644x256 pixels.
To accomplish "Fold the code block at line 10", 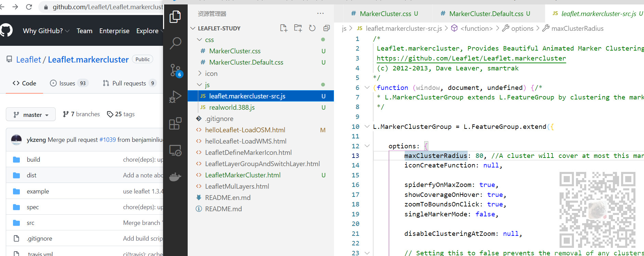I will tap(367, 126).
